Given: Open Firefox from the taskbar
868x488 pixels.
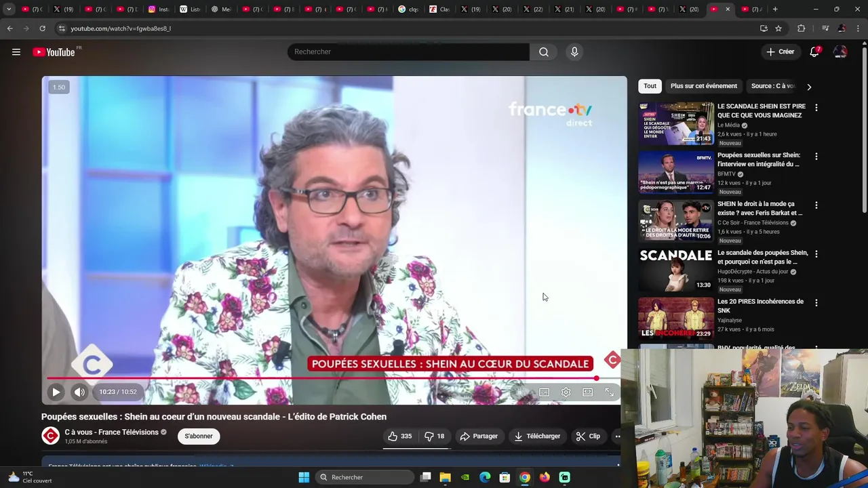Looking at the screenshot, I should (x=545, y=477).
